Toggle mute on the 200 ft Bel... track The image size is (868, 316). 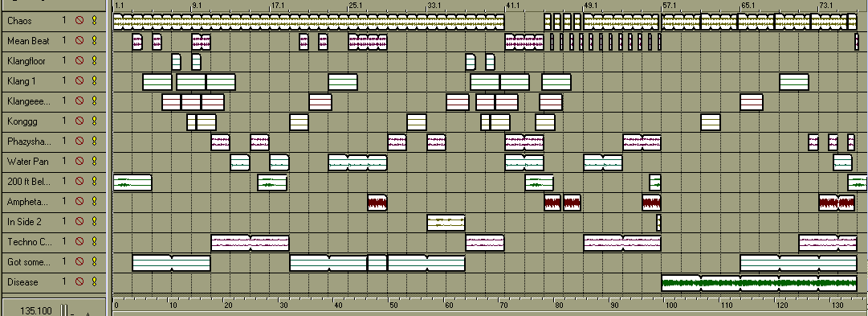click(79, 181)
